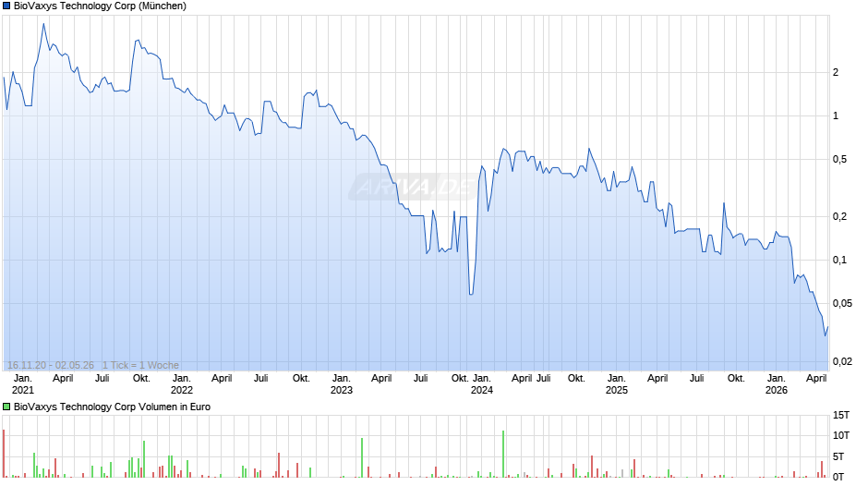Click the date range text '16.11.20 - 02.05.26'

[51, 365]
